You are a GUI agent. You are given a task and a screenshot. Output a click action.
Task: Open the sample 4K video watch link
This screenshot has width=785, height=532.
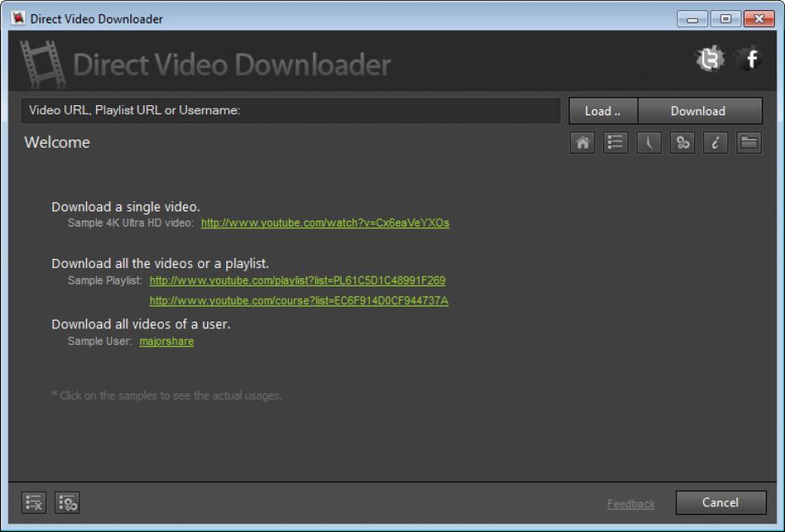(x=326, y=223)
